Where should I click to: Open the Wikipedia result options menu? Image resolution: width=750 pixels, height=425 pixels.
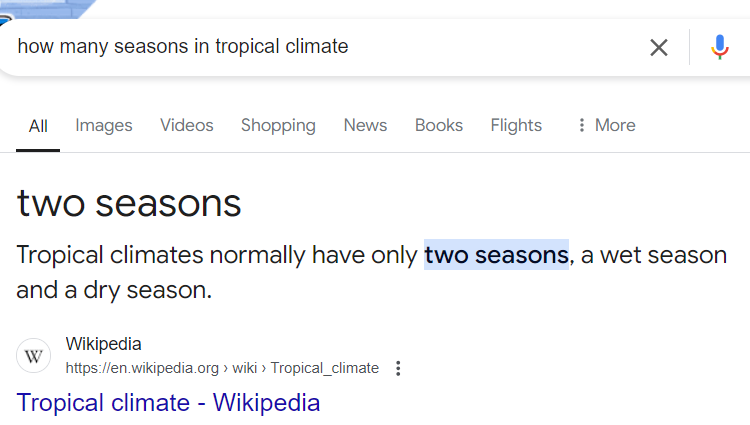398,368
